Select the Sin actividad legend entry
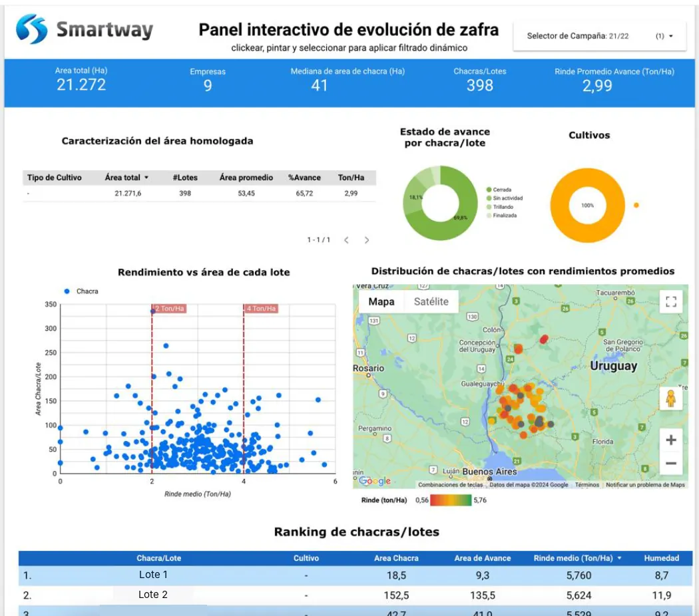The image size is (699, 616). click(505, 198)
